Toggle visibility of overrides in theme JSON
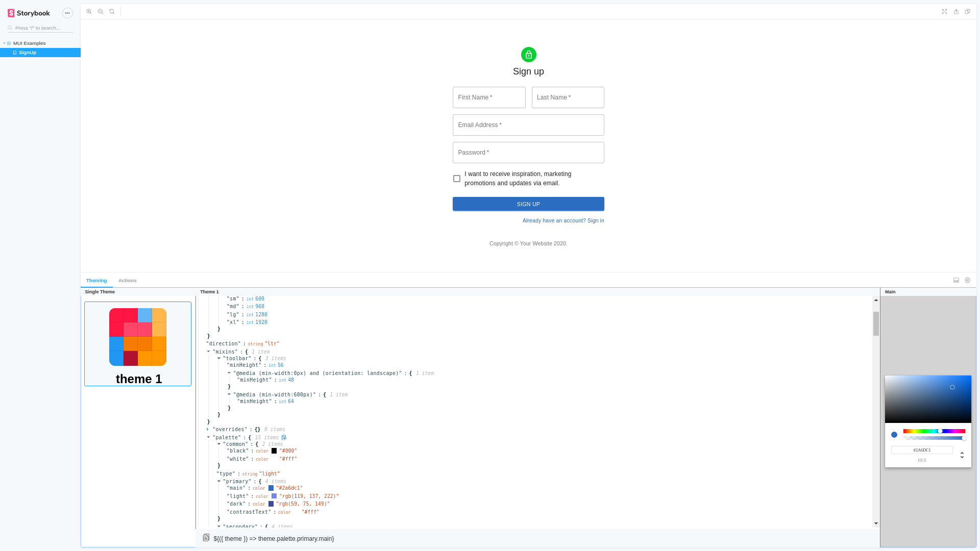This screenshot has height=551, width=980. pyautogui.click(x=208, y=429)
